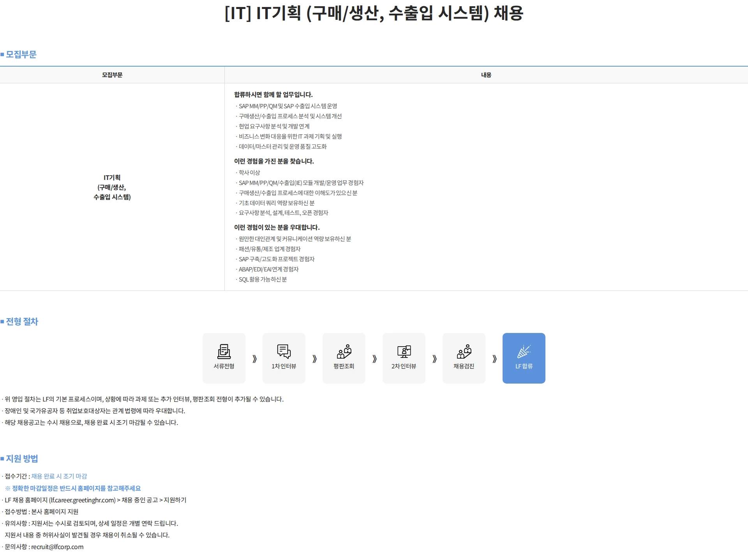The image size is (748, 560).
Task: Click the line '학사 이상'
Action: pos(249,173)
